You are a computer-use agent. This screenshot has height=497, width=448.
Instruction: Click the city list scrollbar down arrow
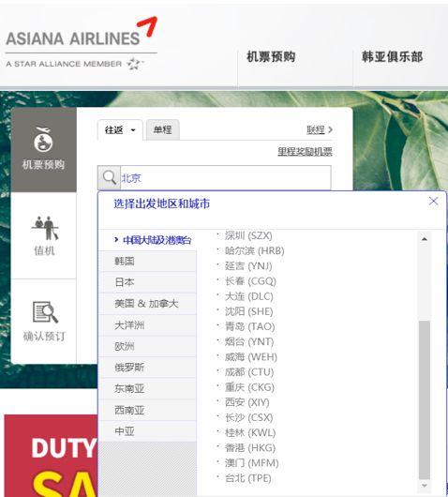[425, 486]
